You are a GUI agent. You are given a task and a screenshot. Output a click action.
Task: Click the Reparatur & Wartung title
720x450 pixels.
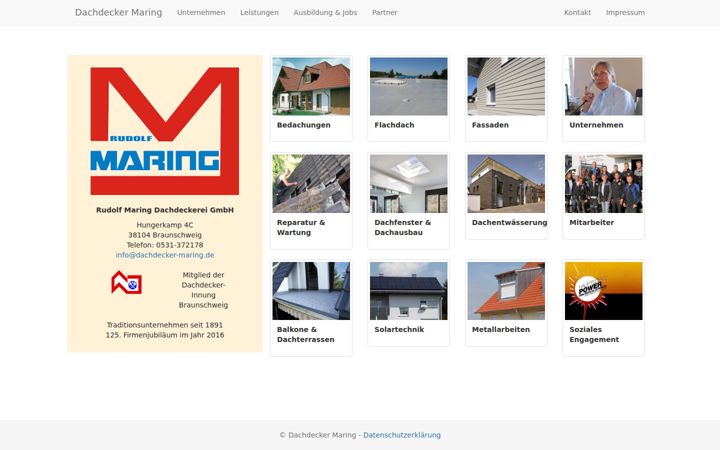tap(301, 227)
